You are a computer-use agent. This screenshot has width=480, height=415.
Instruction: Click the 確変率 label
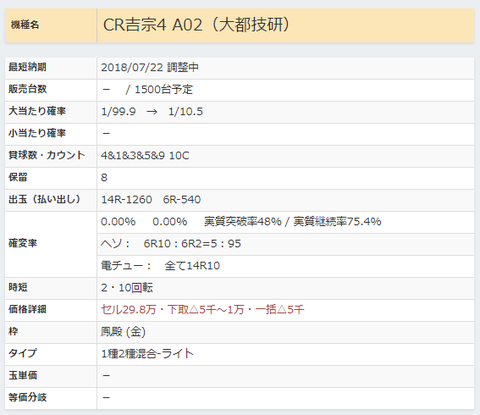point(23,243)
